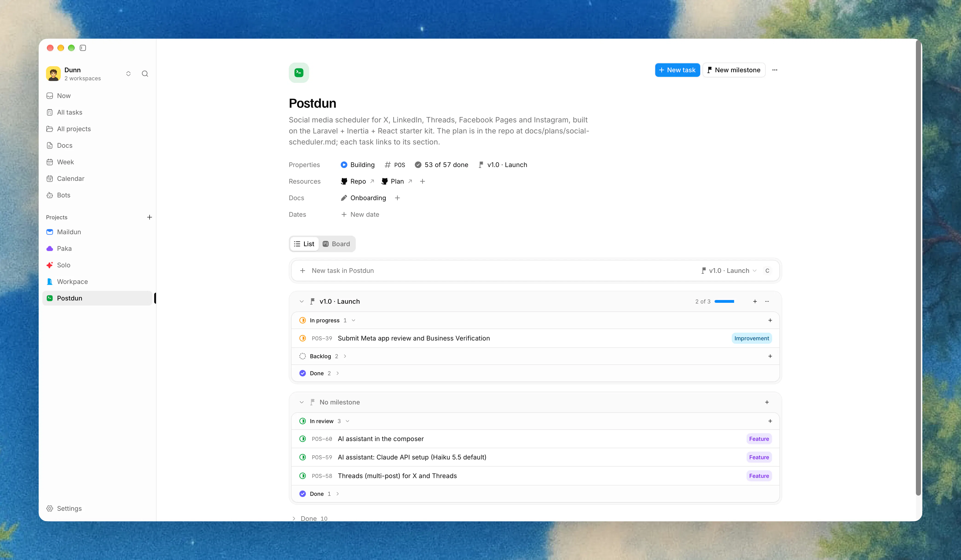961x560 pixels.
Task: Click the New task button
Action: (x=677, y=70)
